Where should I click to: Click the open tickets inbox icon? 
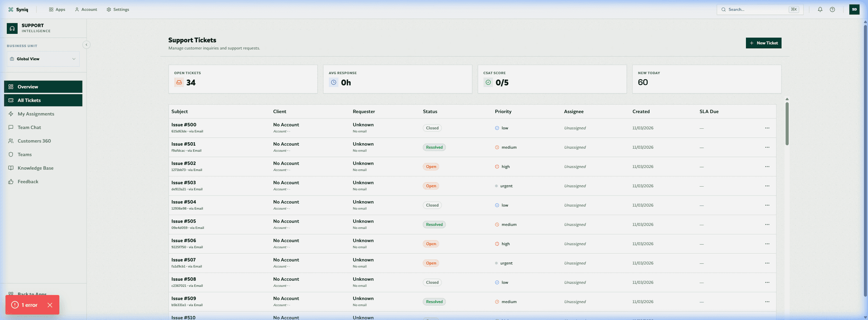pyautogui.click(x=179, y=83)
